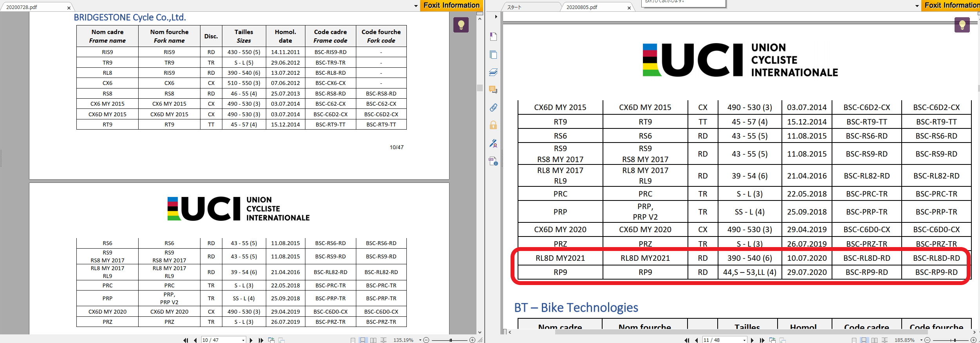Open the Pages thumbnail panel in right window
The image size is (980, 343).
tap(493, 54)
